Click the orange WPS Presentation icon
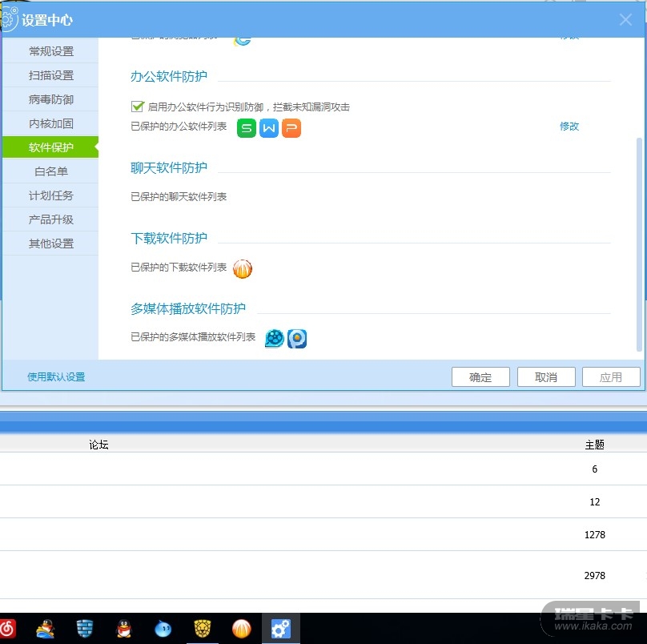Viewport: 647px width, 644px height. [291, 128]
